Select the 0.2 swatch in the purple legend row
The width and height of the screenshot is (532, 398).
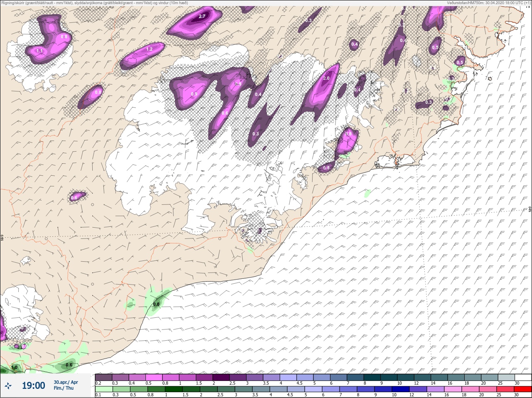[x=103, y=377]
